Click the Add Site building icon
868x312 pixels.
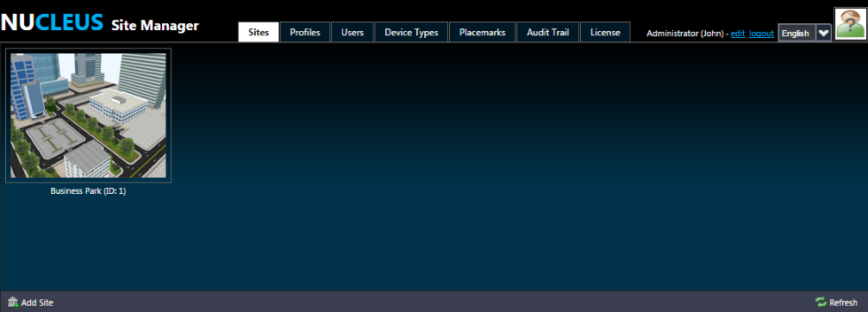point(13,302)
